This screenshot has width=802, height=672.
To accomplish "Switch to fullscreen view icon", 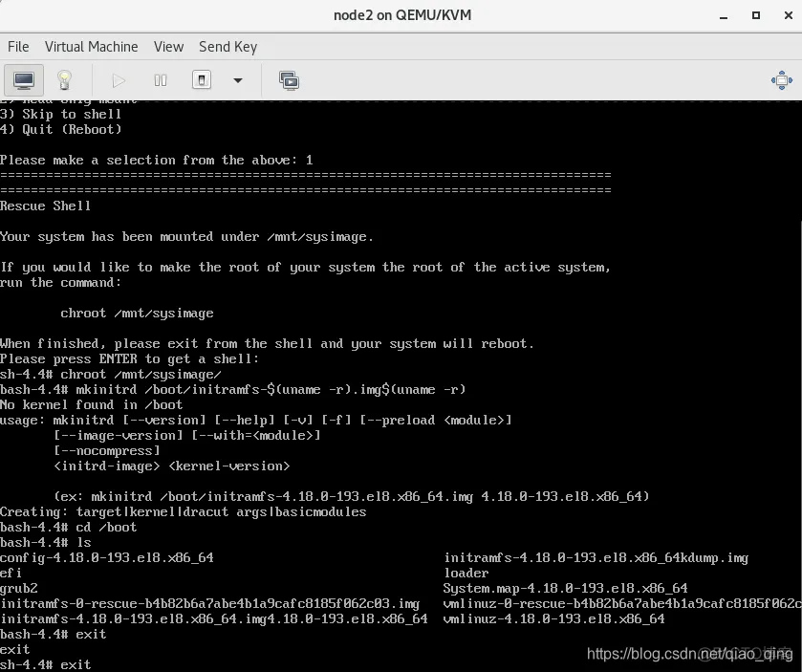I will click(782, 80).
